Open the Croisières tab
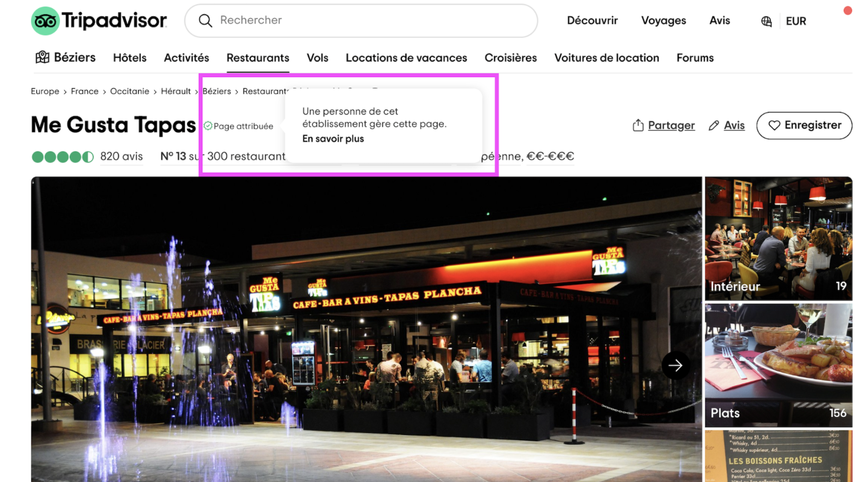 pyautogui.click(x=511, y=58)
